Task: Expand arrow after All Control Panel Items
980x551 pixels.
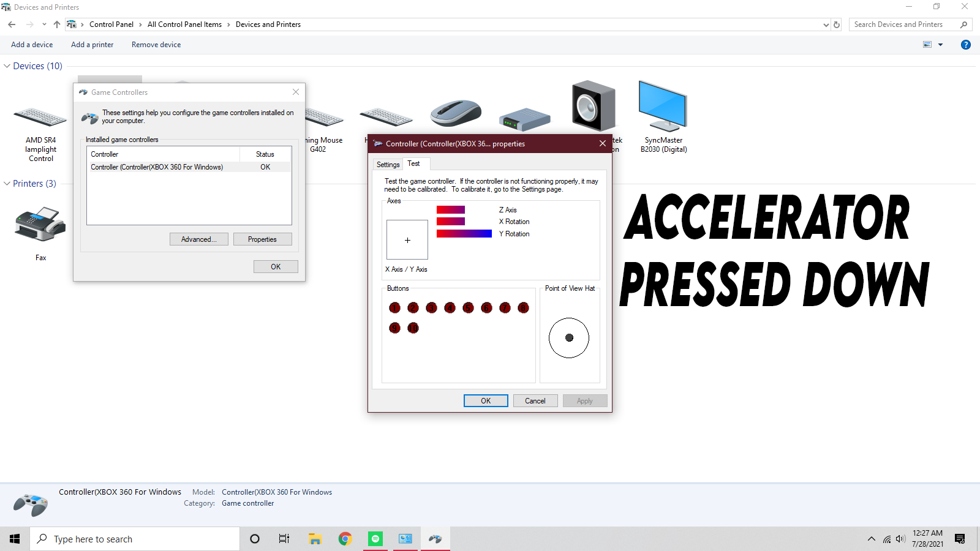Action: point(228,24)
